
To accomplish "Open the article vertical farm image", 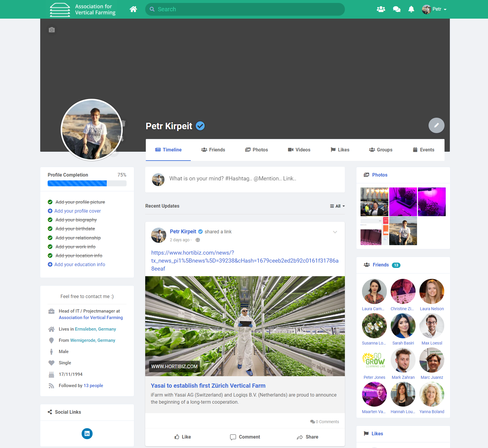I will (245, 326).
